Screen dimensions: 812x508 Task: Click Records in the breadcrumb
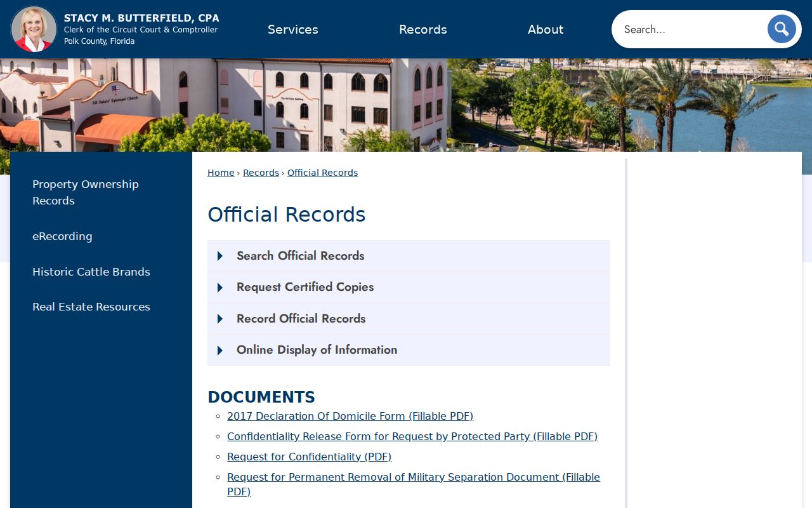[x=261, y=173]
